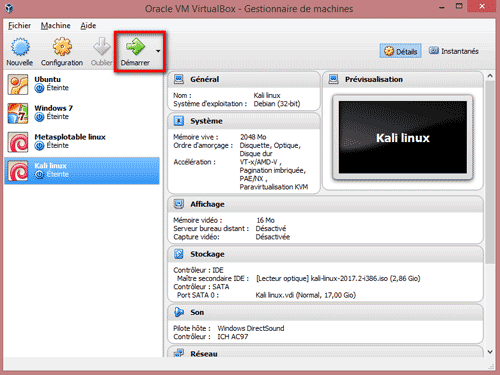Click the 'Debian (32-bit)' operating system value

coord(277,104)
